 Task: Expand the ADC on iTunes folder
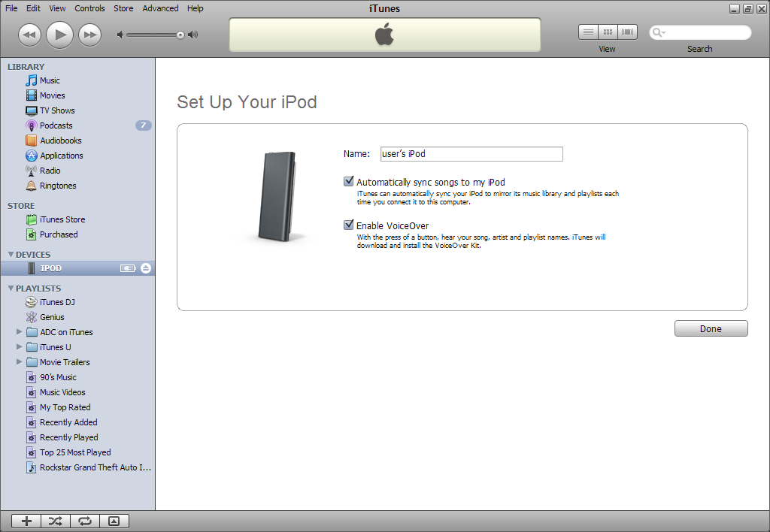[x=19, y=332]
